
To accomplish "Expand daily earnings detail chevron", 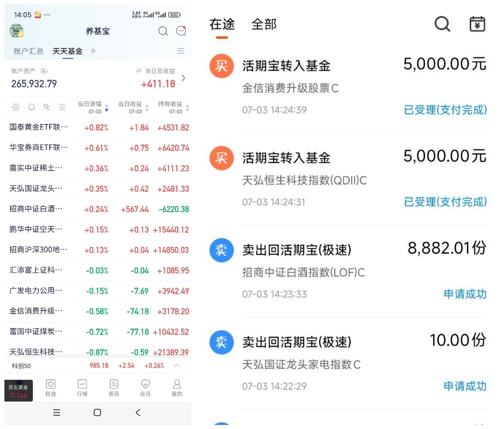I will tap(183, 78).
